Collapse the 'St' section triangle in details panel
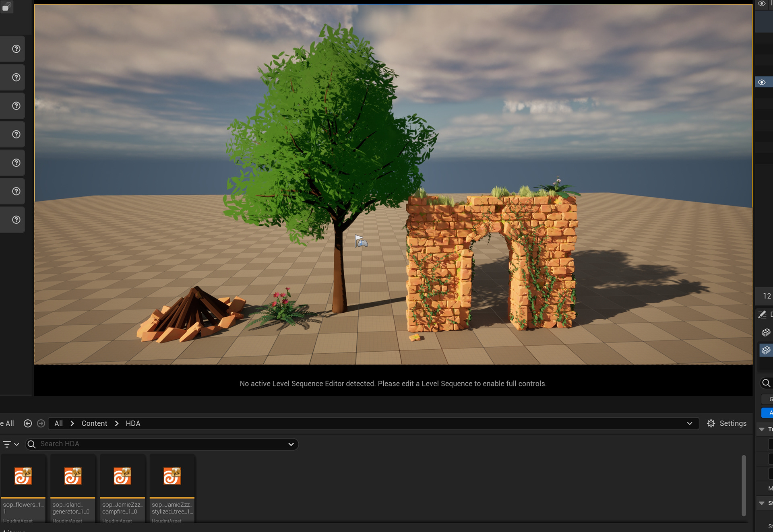The height and width of the screenshot is (532, 773). (x=762, y=503)
